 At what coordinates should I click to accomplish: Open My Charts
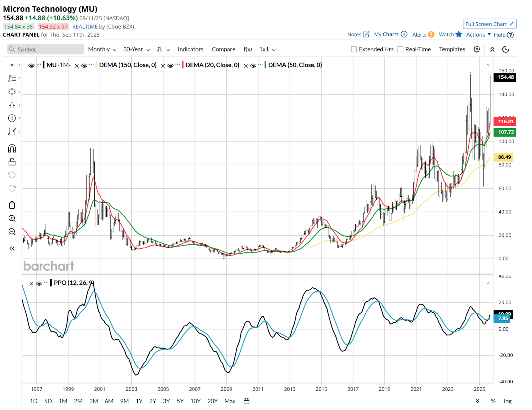(x=390, y=34)
